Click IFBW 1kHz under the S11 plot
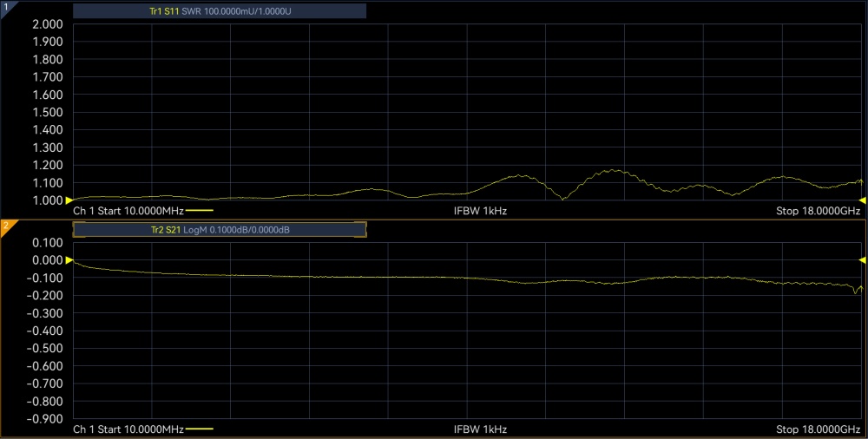This screenshot has height=439, width=868. (480, 211)
